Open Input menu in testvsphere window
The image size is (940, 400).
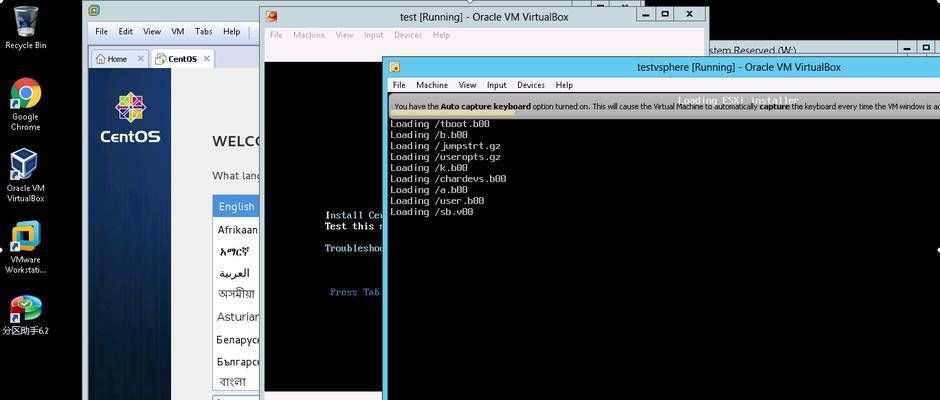496,85
